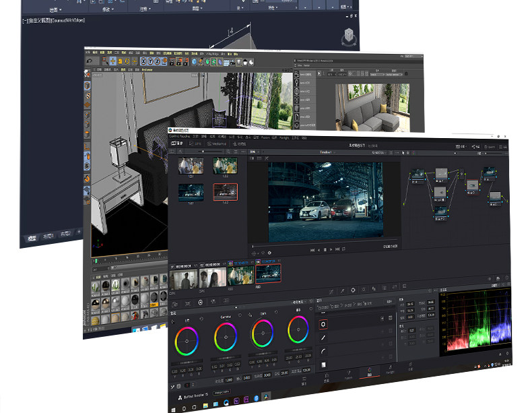Select the Rotate tool in Cinema 4D toolbar
Viewport: 532px width, 413px height.
[x=127, y=61]
